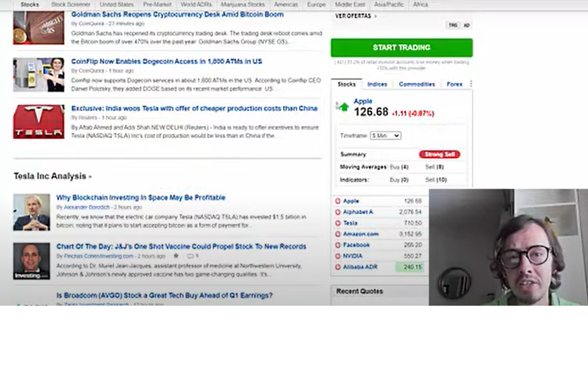
Task: Open the Pre-Market menu item
Action: coord(157,5)
